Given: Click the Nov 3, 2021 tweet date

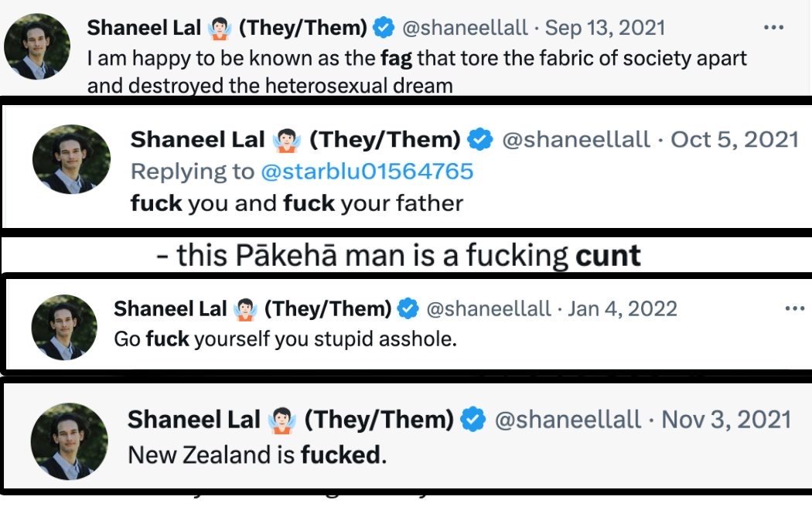Looking at the screenshot, I should (x=727, y=420).
